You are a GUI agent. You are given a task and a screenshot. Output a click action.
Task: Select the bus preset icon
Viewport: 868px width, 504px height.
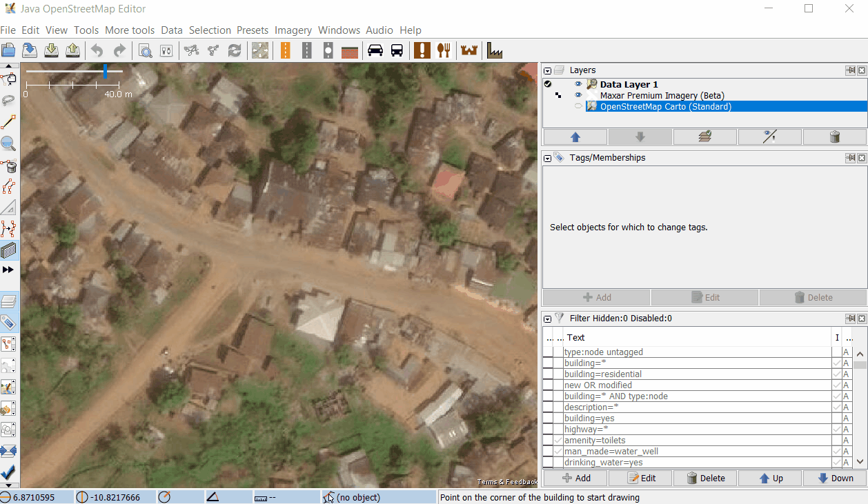[x=397, y=50]
